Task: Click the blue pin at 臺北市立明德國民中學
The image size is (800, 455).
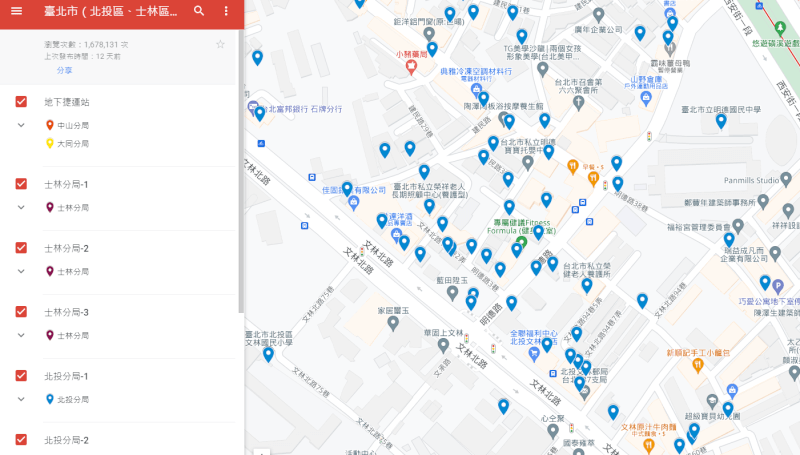Action: coord(721,121)
